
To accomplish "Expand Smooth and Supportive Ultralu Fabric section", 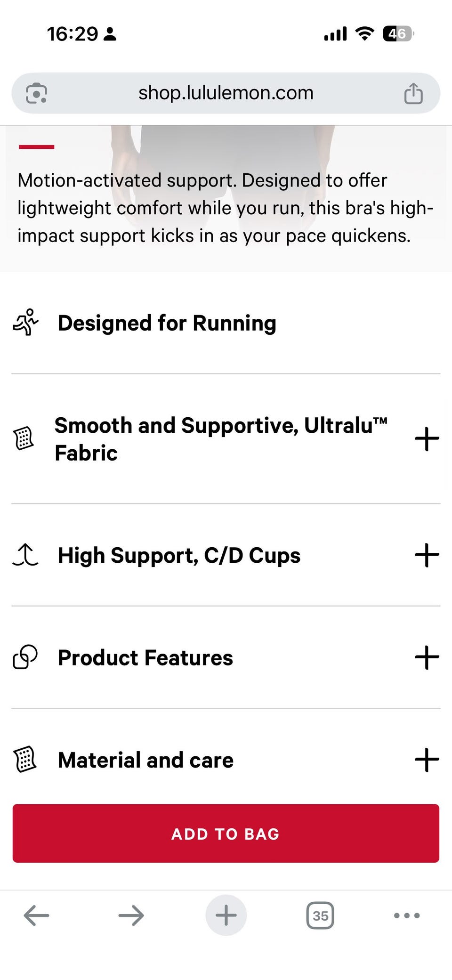I will (x=427, y=439).
